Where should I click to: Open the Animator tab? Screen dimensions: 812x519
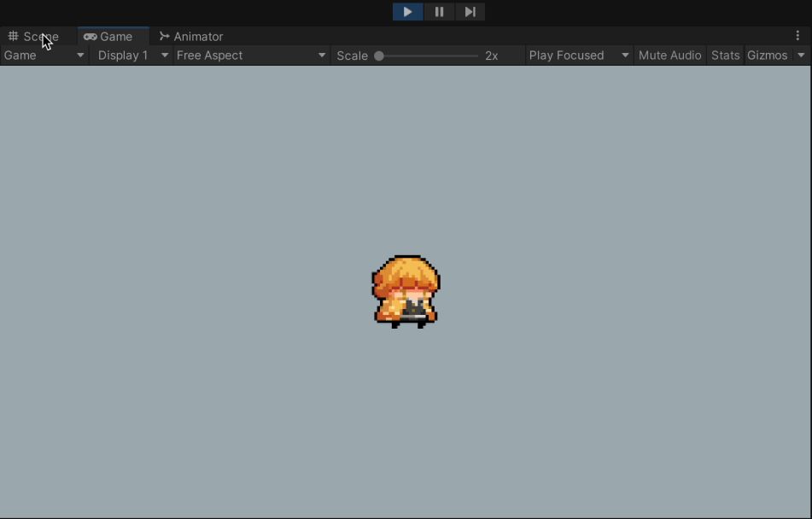(190, 37)
